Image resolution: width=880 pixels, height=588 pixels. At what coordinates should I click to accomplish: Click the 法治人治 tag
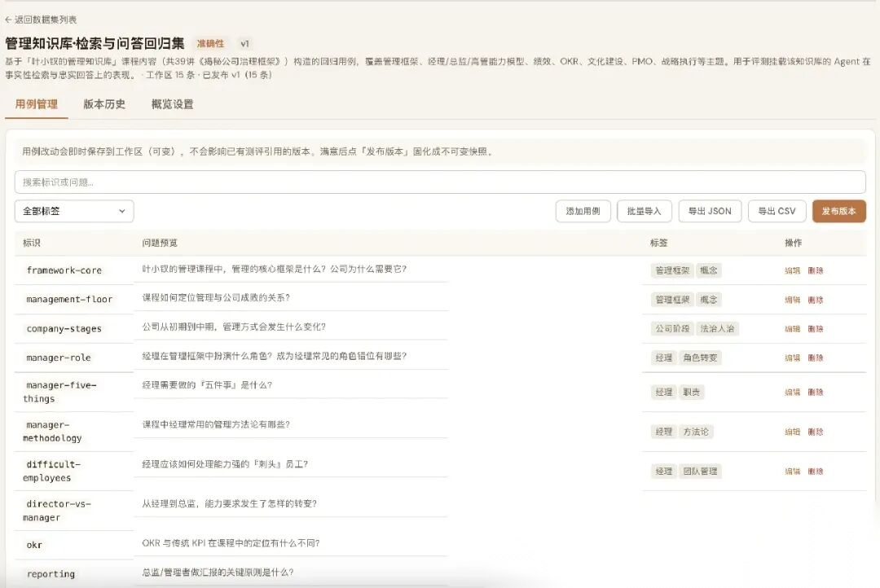[717, 329]
